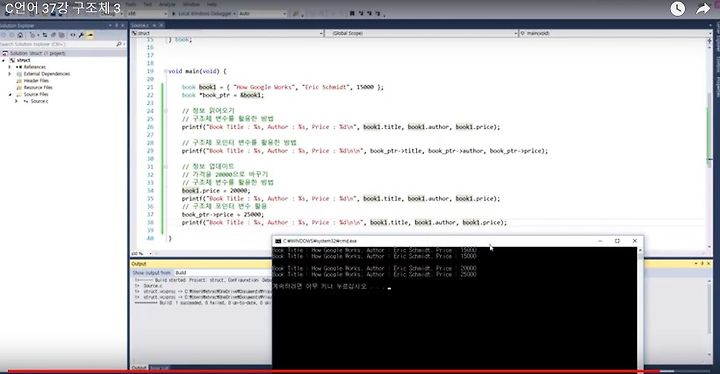Click the Share arrow icon
The width and height of the screenshot is (720, 374).
tap(703, 9)
